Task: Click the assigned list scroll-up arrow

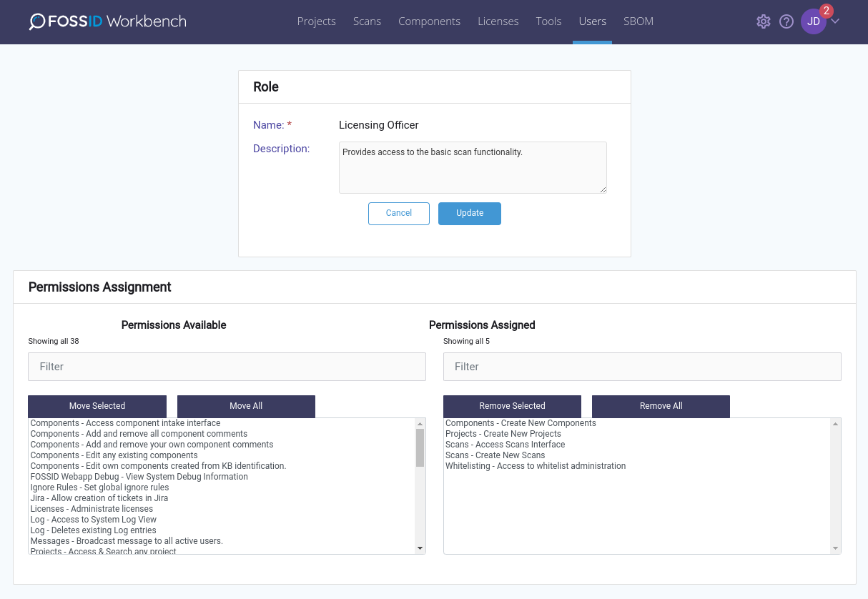Action: [x=835, y=424]
